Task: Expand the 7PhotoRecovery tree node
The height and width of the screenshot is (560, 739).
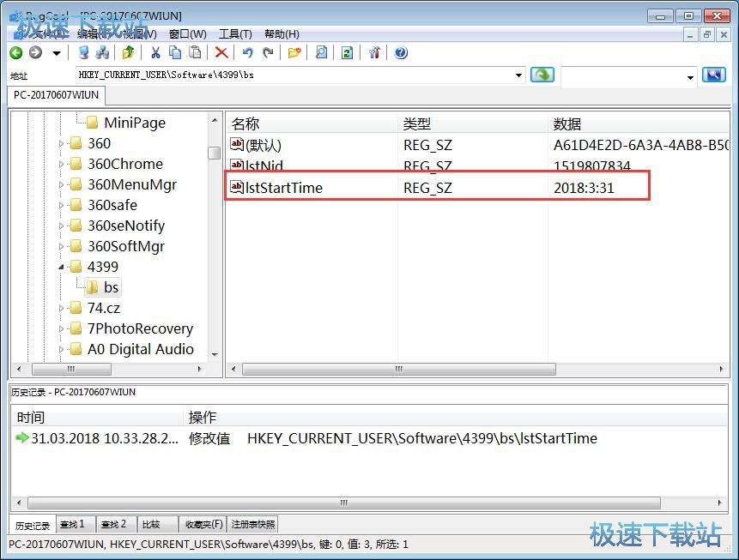Action: (x=61, y=328)
